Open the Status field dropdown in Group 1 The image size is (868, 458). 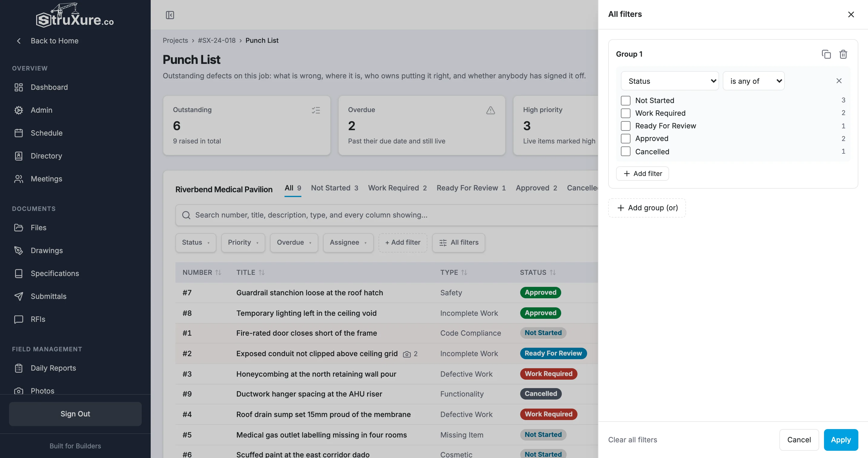[x=669, y=81]
